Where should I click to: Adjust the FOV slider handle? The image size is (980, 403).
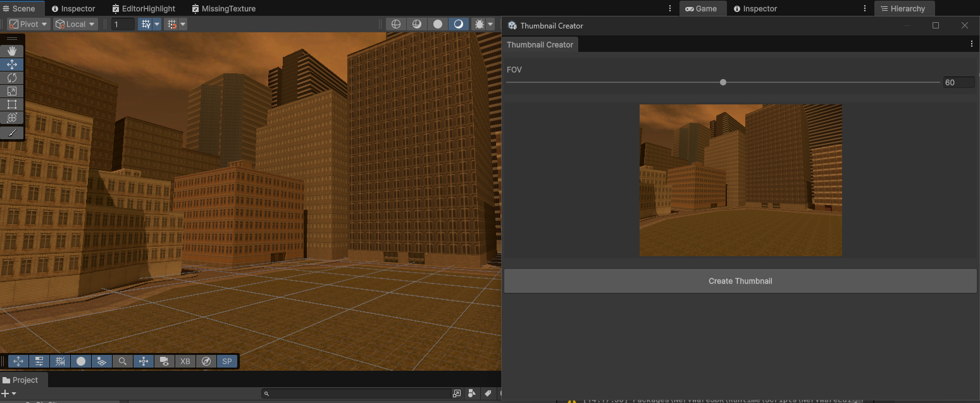[723, 82]
